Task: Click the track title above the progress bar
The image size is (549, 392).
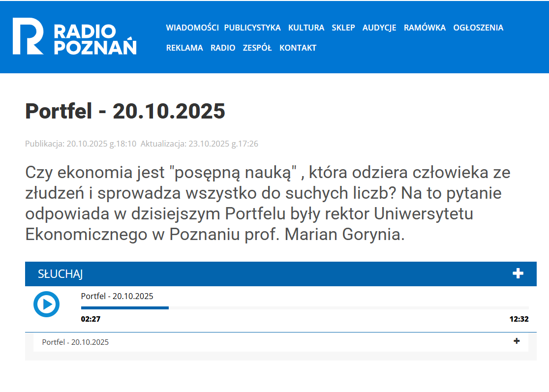Action: (117, 296)
